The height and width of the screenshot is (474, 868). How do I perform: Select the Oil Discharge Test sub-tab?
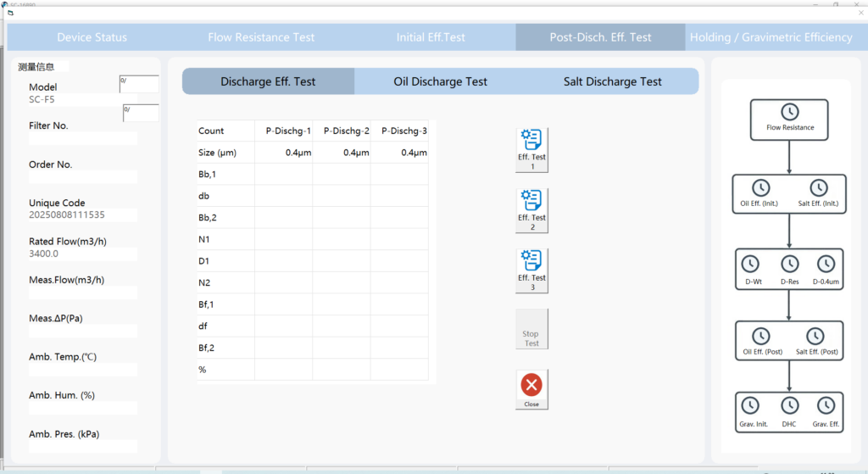[x=440, y=81]
